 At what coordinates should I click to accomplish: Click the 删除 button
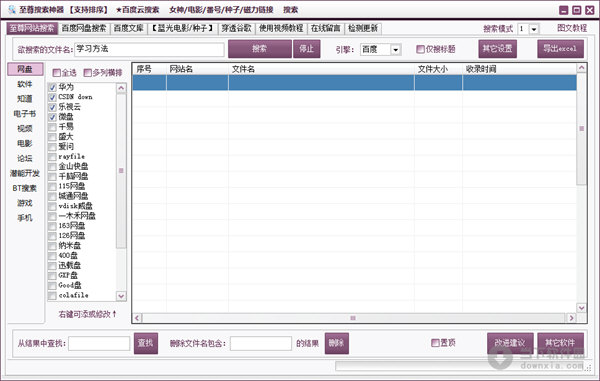click(x=336, y=343)
